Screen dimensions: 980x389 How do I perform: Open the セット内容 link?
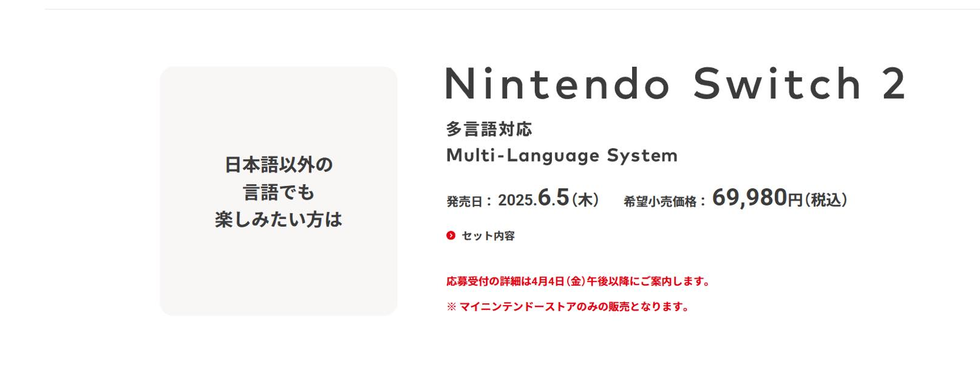pyautogui.click(x=488, y=235)
